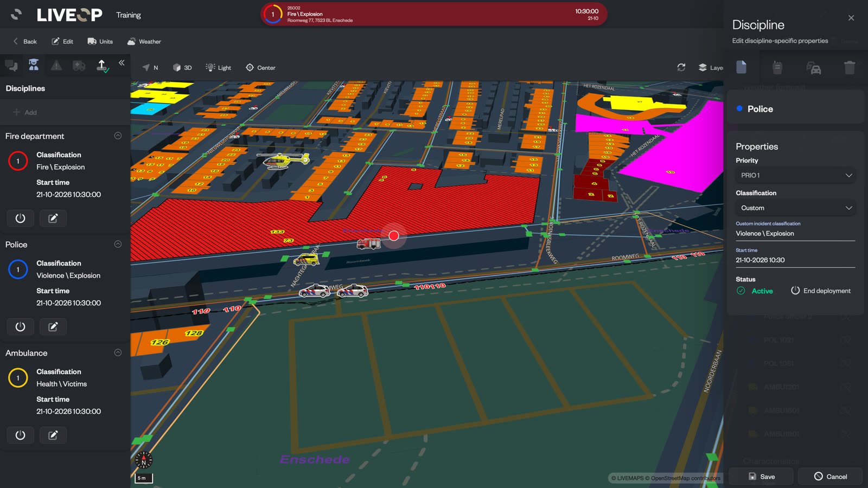Edit the Fire department discipline
Screen dimensions: 868x488
click(x=53, y=218)
